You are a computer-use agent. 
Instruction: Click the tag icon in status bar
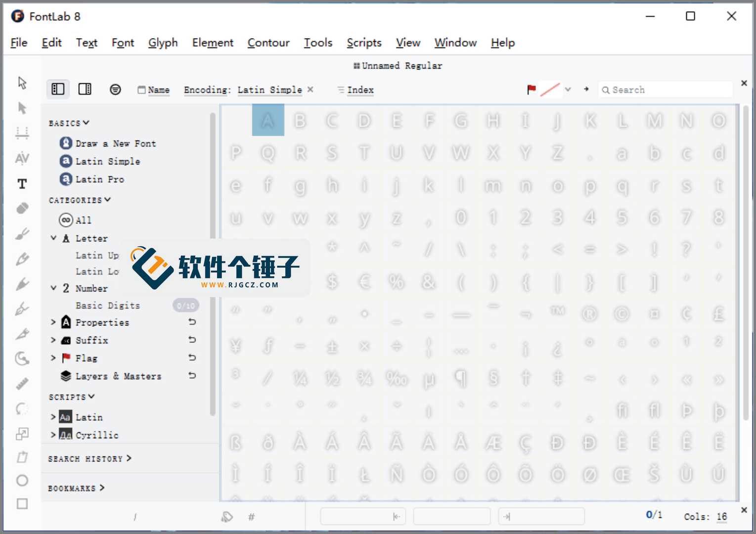click(226, 517)
